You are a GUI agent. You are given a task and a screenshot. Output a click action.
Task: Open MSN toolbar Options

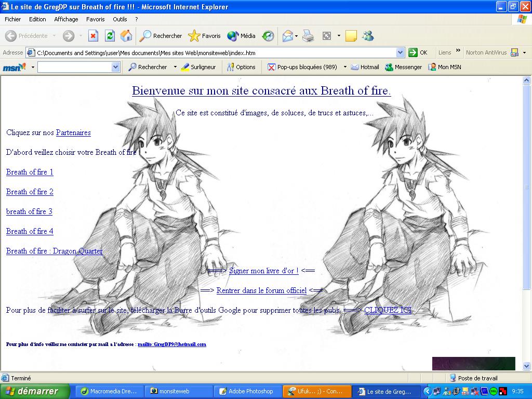241,67
